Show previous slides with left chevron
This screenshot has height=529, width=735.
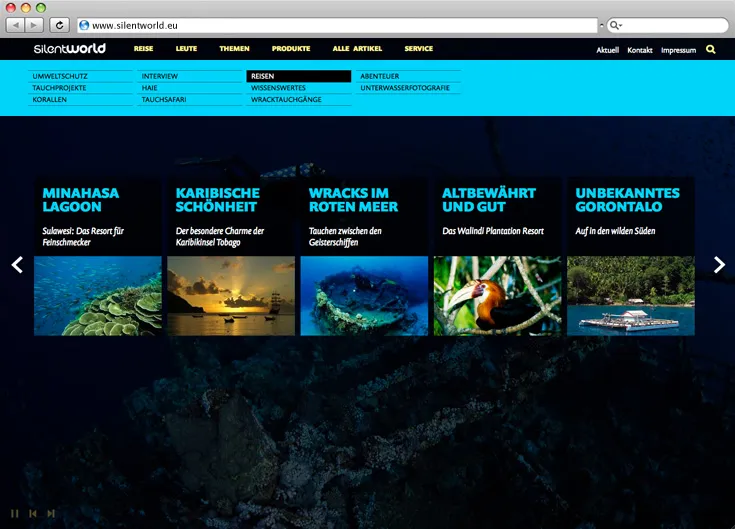coord(17,265)
